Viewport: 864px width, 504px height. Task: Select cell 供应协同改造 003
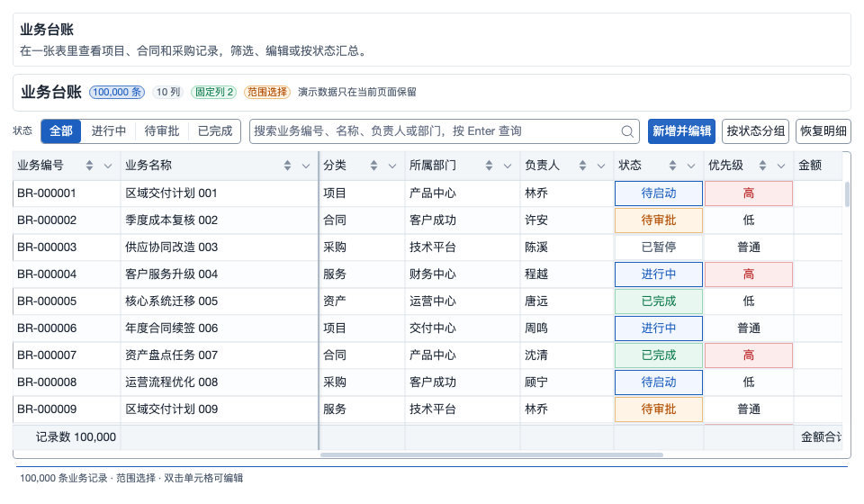pos(220,247)
